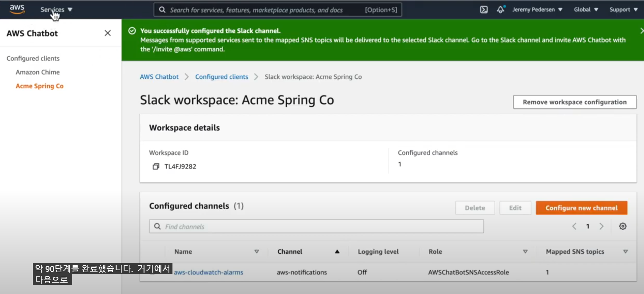Click page number 1 in pagination

(x=588, y=226)
